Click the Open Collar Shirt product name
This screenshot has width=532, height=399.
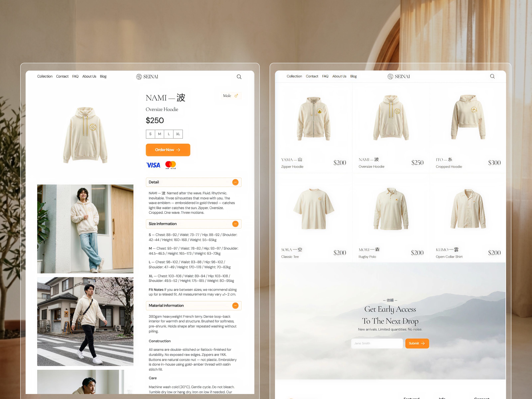[449, 257]
